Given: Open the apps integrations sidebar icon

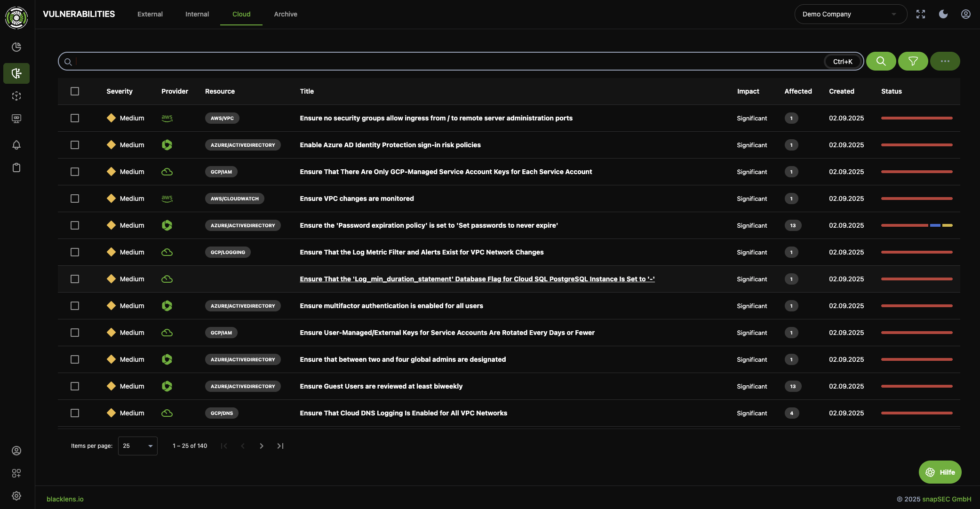Looking at the screenshot, I should click(16, 473).
